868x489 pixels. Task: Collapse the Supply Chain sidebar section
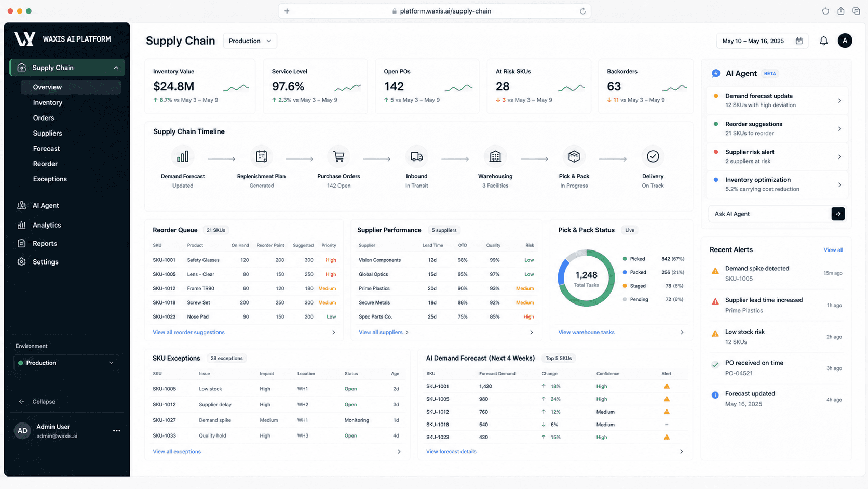point(116,68)
